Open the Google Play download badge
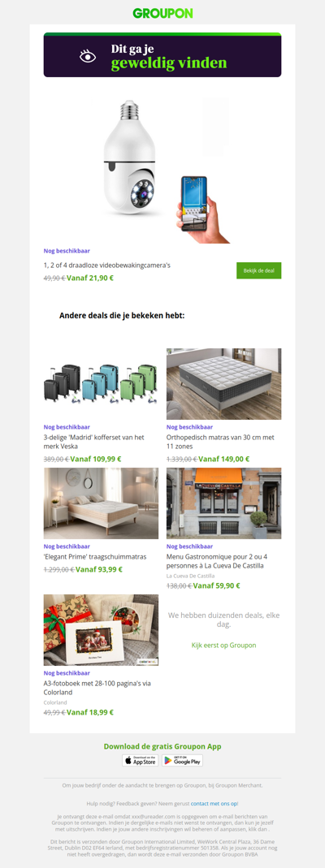 [x=182, y=760]
